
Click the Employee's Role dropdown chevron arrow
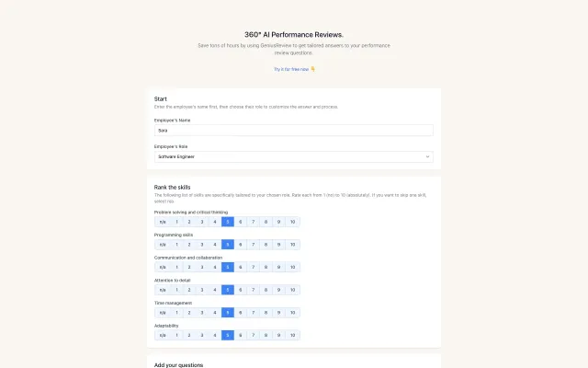tap(427, 156)
